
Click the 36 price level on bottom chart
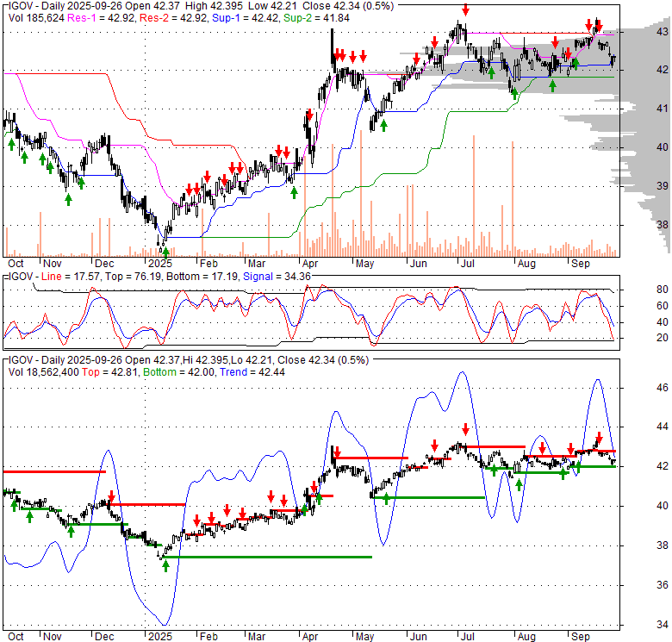click(663, 585)
